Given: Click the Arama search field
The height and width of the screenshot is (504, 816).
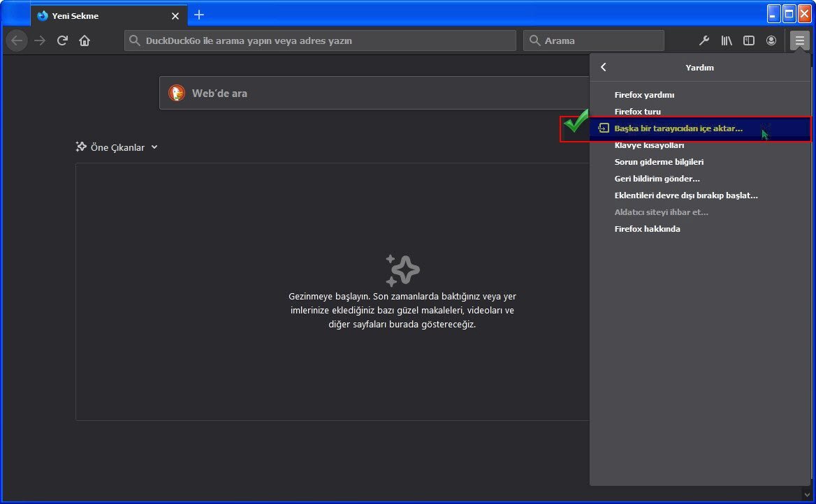Looking at the screenshot, I should point(594,40).
